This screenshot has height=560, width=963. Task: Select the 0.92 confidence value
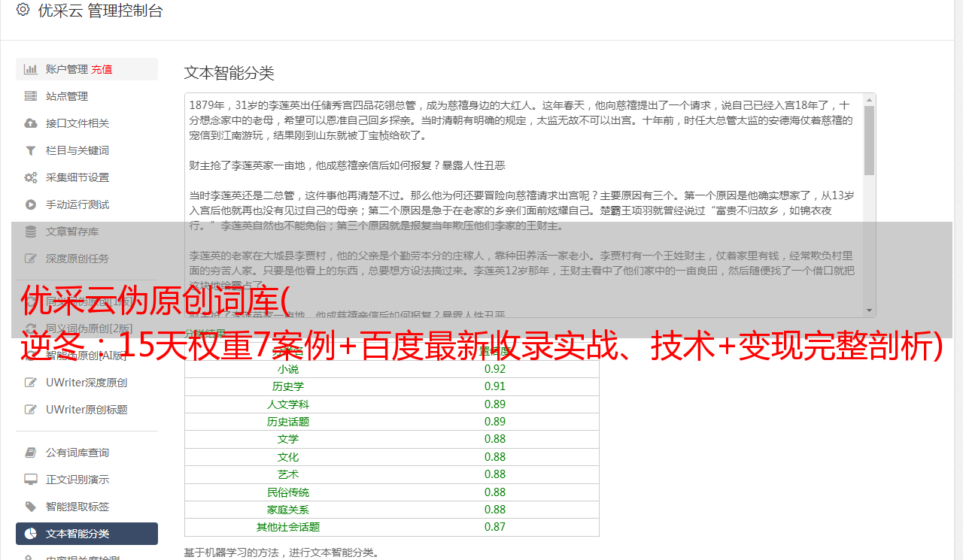point(495,369)
